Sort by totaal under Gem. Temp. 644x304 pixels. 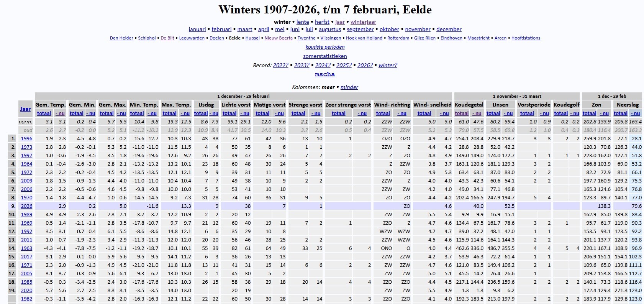pyautogui.click(x=44, y=113)
